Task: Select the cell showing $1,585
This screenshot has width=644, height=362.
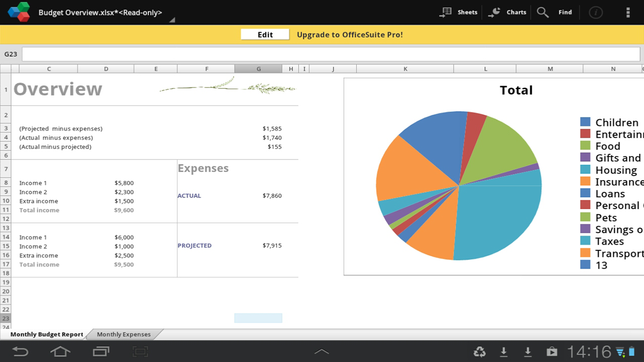Action: (272, 129)
